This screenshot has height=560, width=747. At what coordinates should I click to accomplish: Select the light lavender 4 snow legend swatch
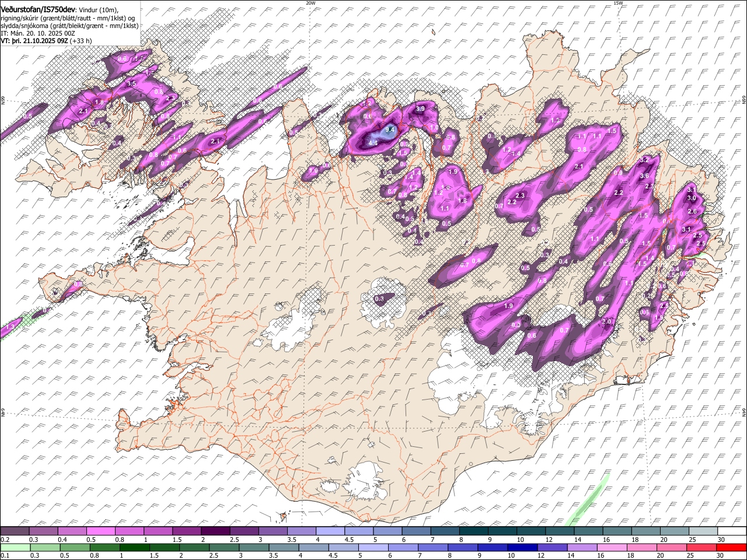(x=330, y=531)
